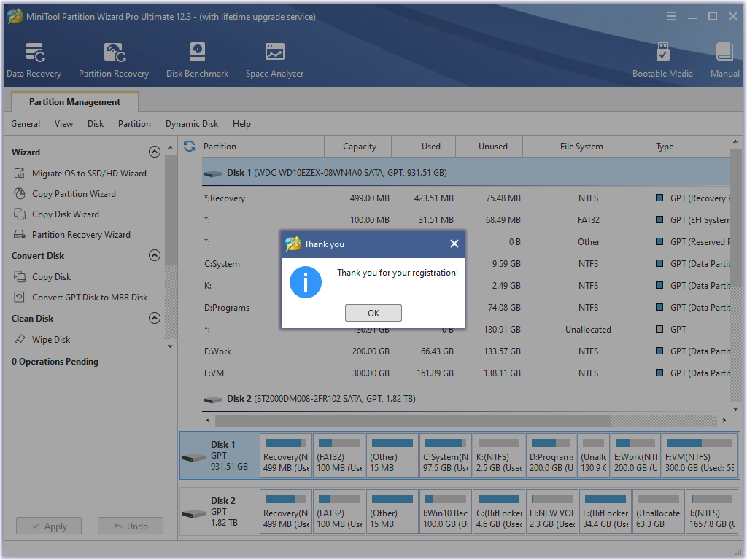Click the gray swatch of Unallocated GPT row
The width and height of the screenshot is (747, 560).
click(659, 329)
